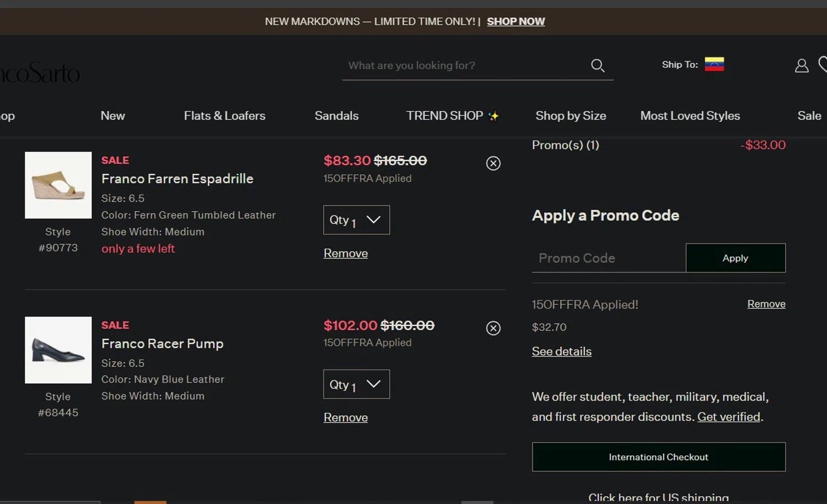Click the SHOP NOW markdowns link

pyautogui.click(x=515, y=22)
